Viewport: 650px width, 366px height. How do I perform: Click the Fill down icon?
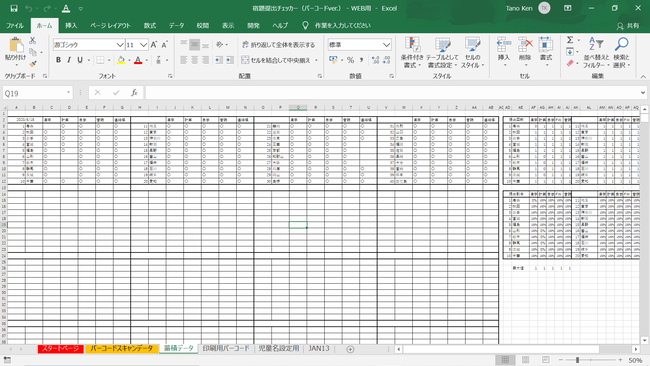[570, 52]
